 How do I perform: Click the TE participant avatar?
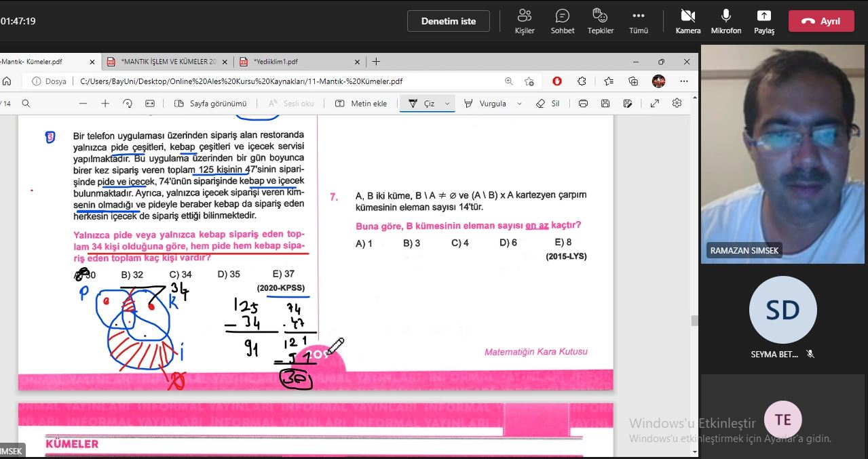(x=782, y=420)
